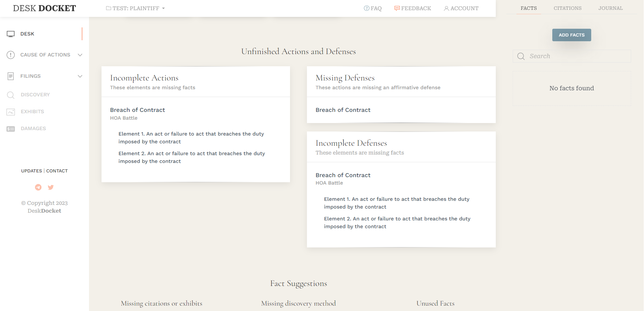
Task: Expand the Cause of Actions chevron
Action: (x=80, y=55)
